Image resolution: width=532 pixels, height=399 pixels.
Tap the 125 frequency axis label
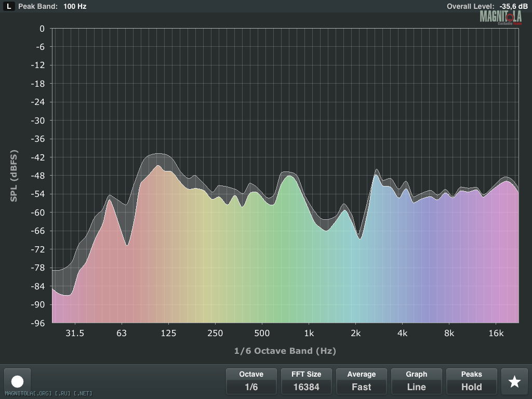[168, 333]
